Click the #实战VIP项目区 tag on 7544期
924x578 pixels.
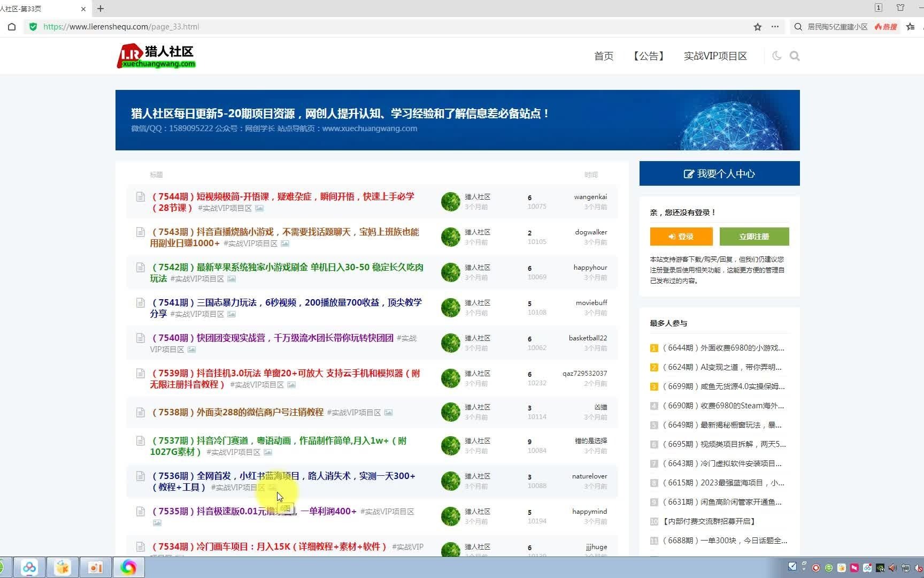225,208
